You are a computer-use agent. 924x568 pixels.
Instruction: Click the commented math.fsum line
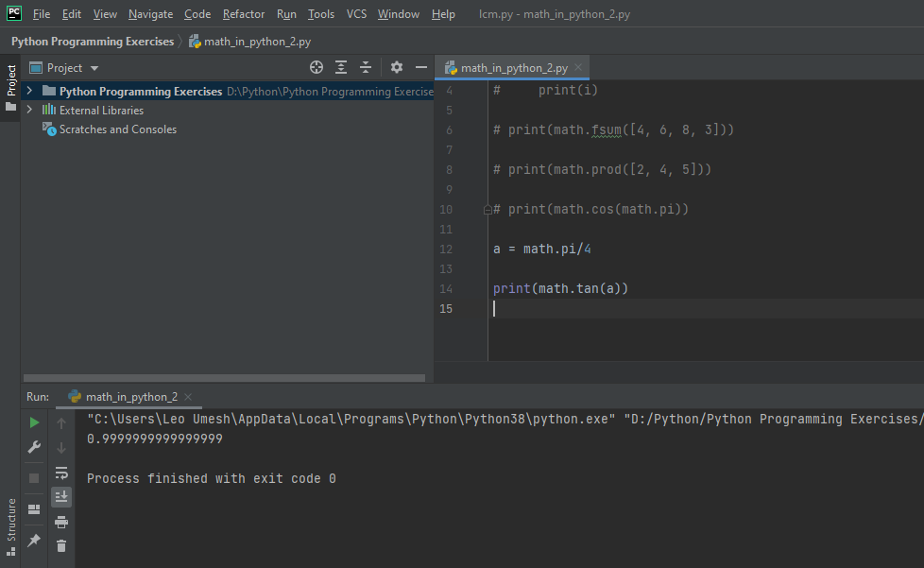point(613,129)
